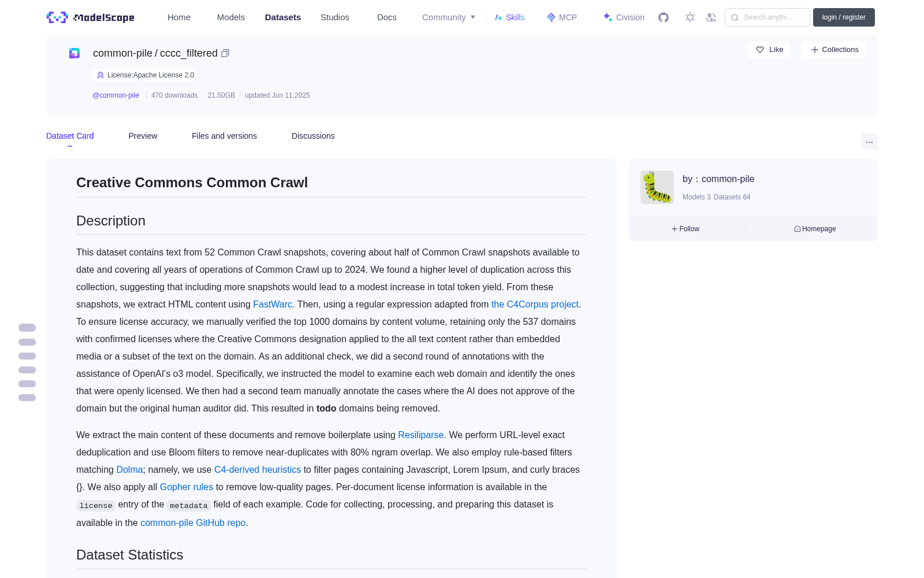Click the Skills sparkle icon link
This screenshot has height=578, width=924.
point(509,17)
